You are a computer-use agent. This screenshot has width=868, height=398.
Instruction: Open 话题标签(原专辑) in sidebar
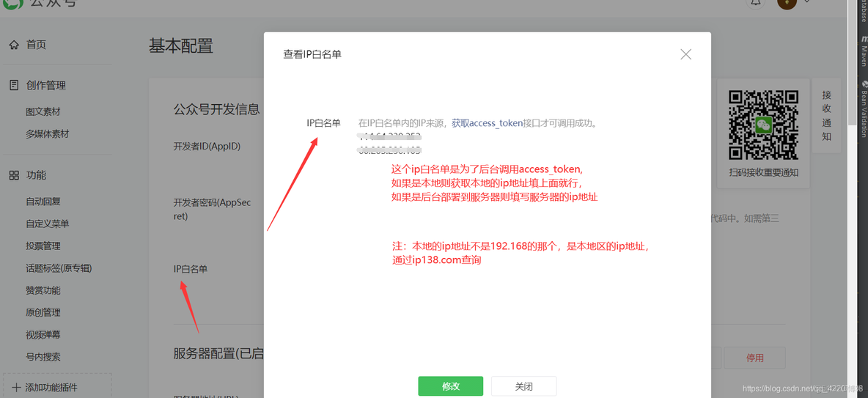[x=59, y=268]
